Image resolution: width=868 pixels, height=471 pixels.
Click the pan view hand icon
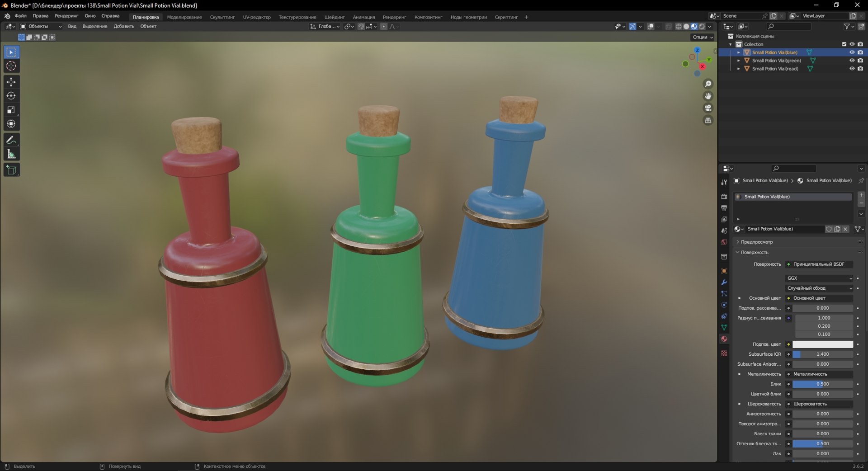click(708, 96)
